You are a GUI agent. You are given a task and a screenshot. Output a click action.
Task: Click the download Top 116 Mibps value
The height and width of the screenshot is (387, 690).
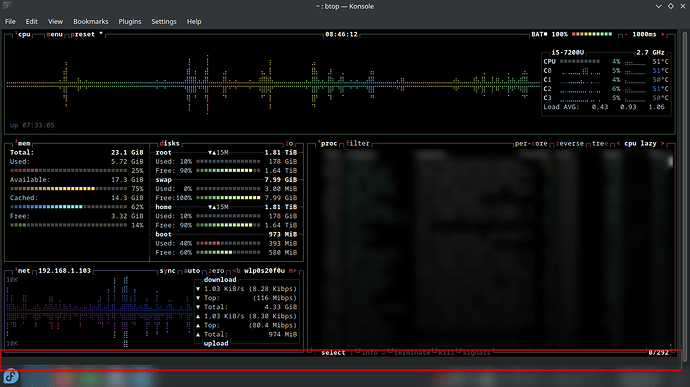point(275,298)
